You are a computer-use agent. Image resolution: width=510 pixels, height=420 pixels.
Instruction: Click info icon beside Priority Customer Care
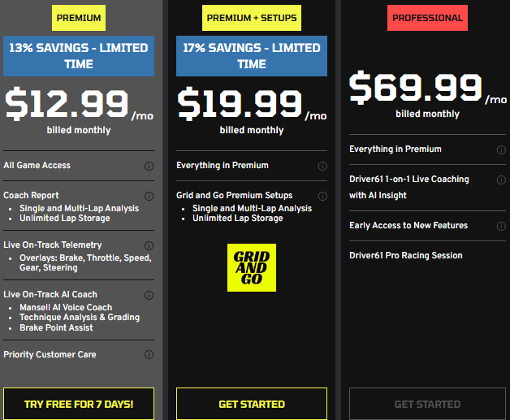tap(149, 355)
